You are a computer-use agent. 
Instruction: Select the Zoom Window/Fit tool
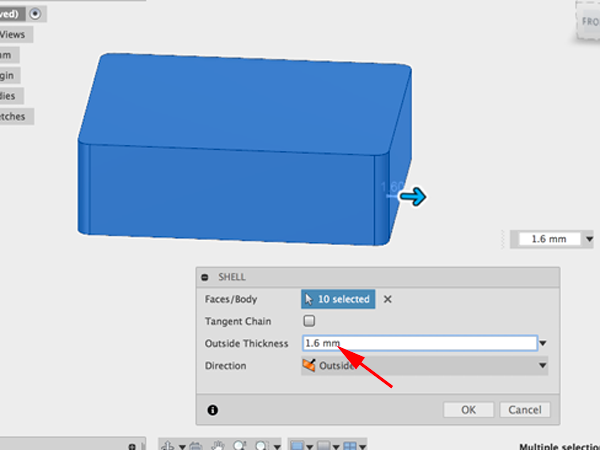[262, 446]
